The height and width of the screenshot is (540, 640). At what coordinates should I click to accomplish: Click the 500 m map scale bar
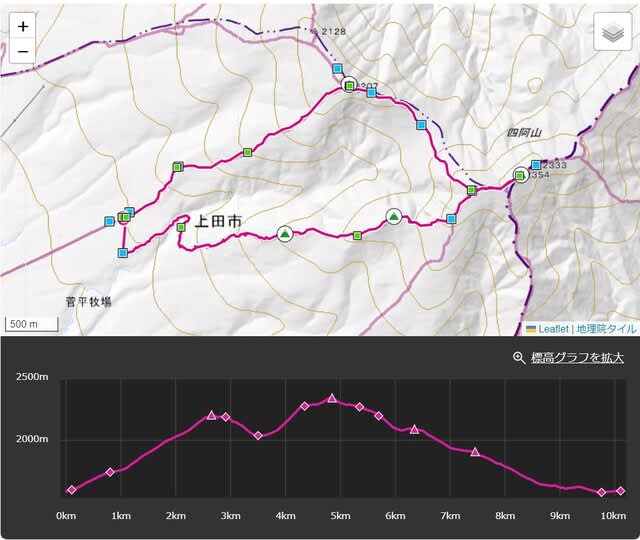(31, 324)
